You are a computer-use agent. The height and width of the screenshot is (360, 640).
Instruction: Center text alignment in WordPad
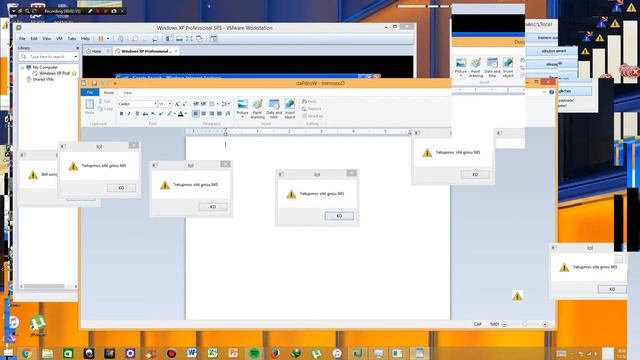(204, 113)
